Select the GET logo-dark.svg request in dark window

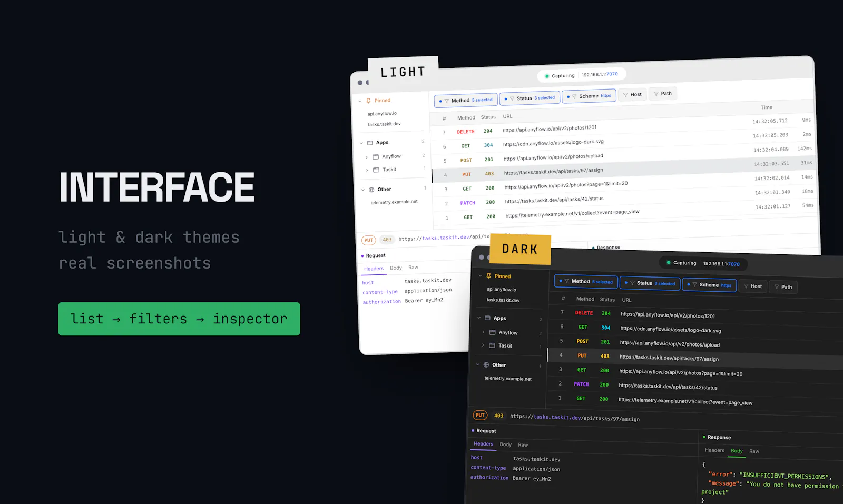[x=695, y=329]
